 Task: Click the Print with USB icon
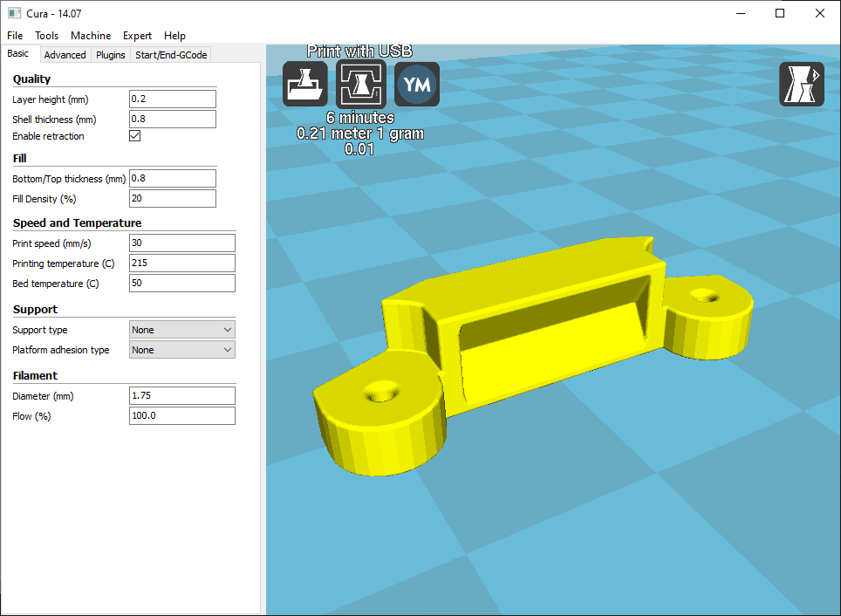click(x=361, y=84)
